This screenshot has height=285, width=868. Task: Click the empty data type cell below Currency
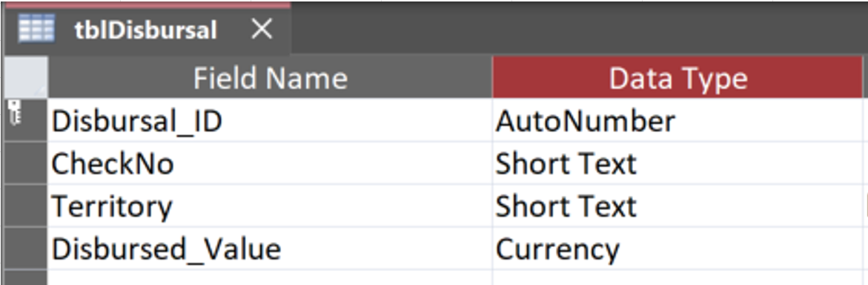click(x=677, y=278)
